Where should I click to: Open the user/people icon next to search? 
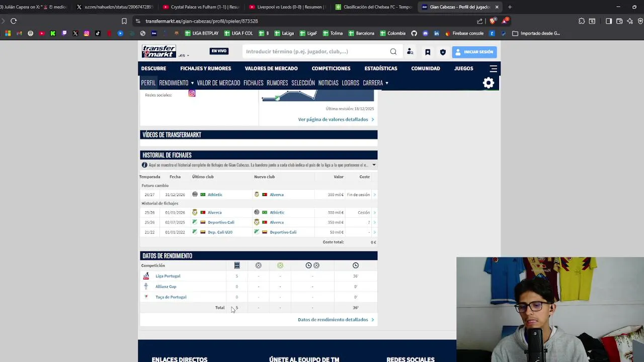[x=410, y=51]
